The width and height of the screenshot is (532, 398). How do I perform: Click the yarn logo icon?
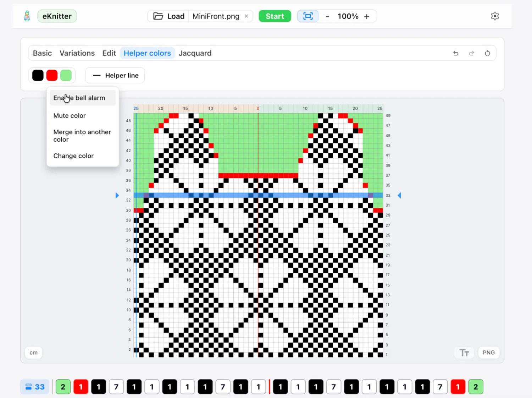(x=27, y=16)
